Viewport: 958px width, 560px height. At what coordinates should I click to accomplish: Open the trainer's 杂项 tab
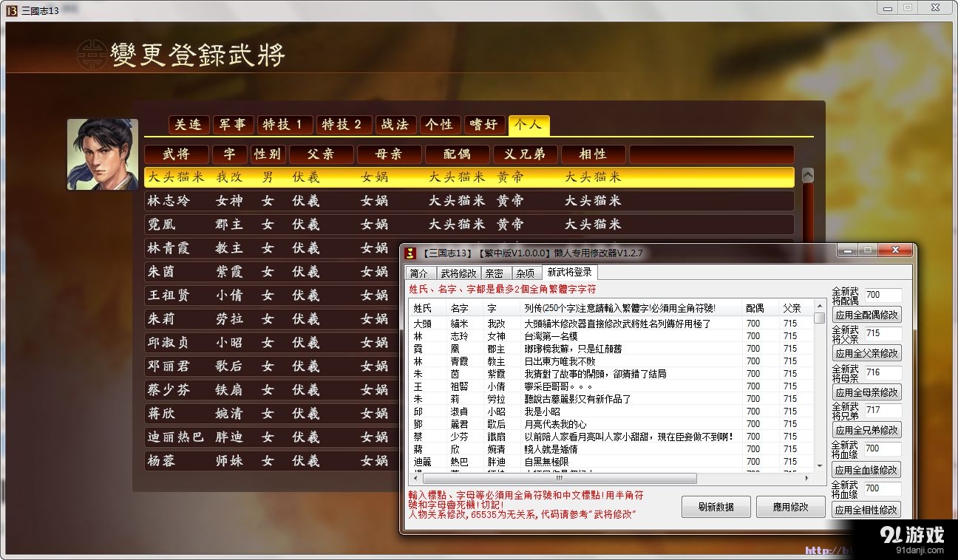(526, 273)
